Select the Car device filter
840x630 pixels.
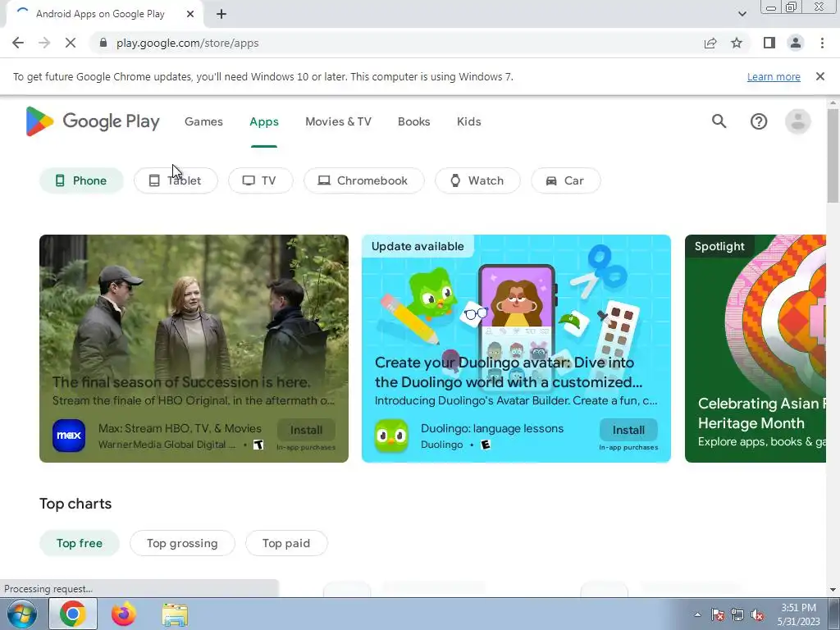tap(566, 180)
